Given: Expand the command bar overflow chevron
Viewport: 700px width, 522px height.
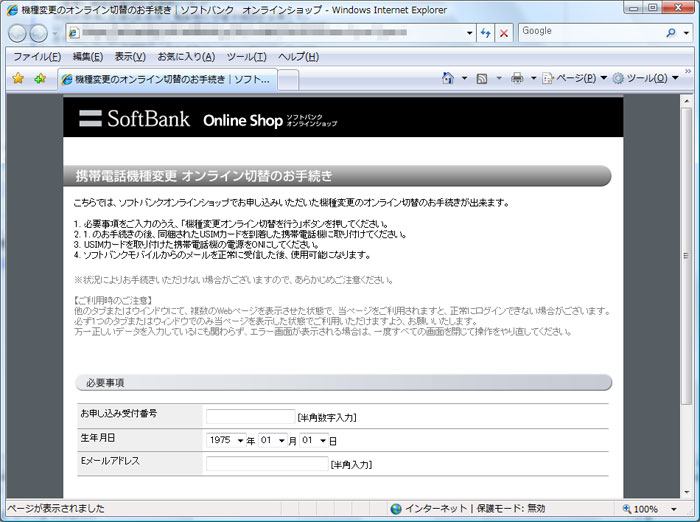Looking at the screenshot, I should pos(688,71).
